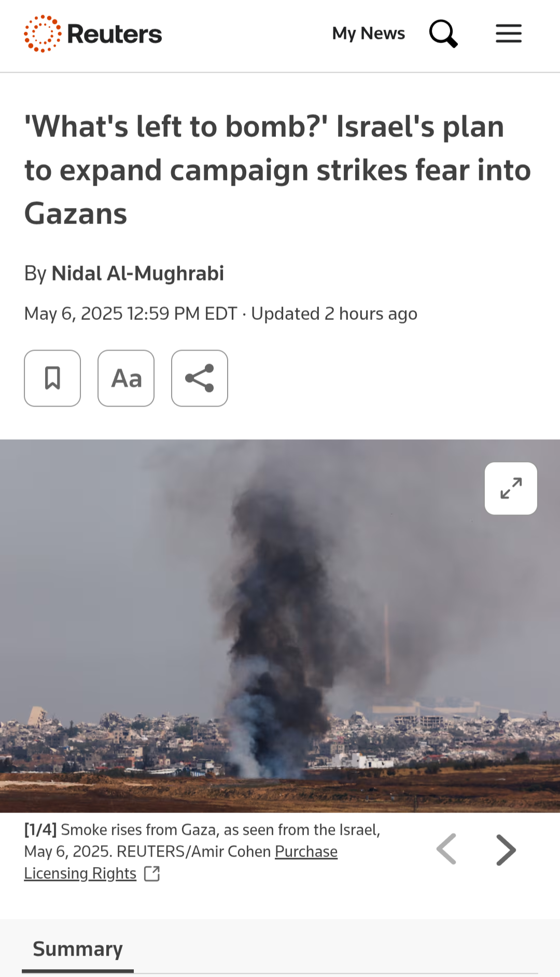The height and width of the screenshot is (977, 560).
Task: Open My News
Action: [x=368, y=34]
